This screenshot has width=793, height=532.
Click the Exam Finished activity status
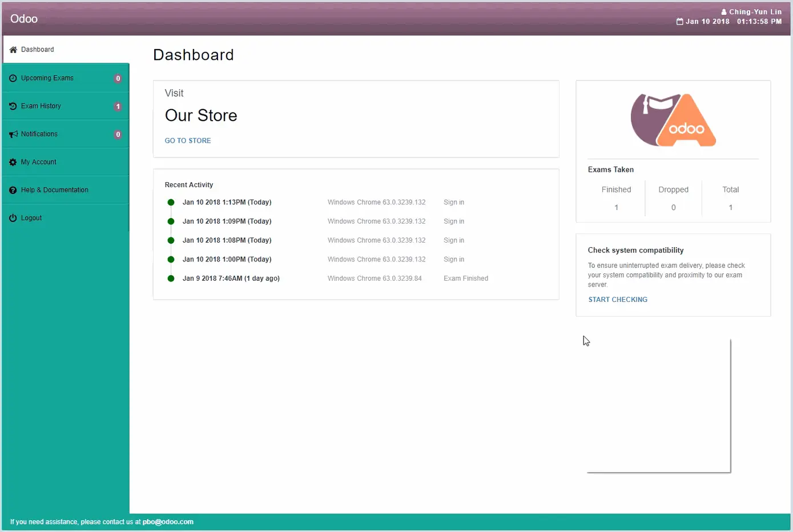pyautogui.click(x=466, y=279)
